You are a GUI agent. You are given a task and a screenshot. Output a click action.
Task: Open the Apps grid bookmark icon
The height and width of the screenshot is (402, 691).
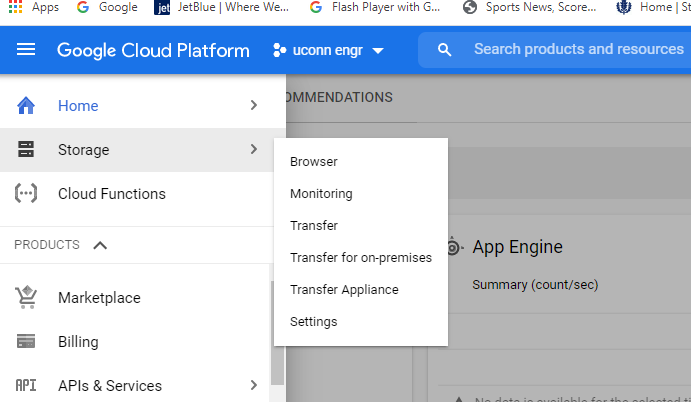click(15, 7)
